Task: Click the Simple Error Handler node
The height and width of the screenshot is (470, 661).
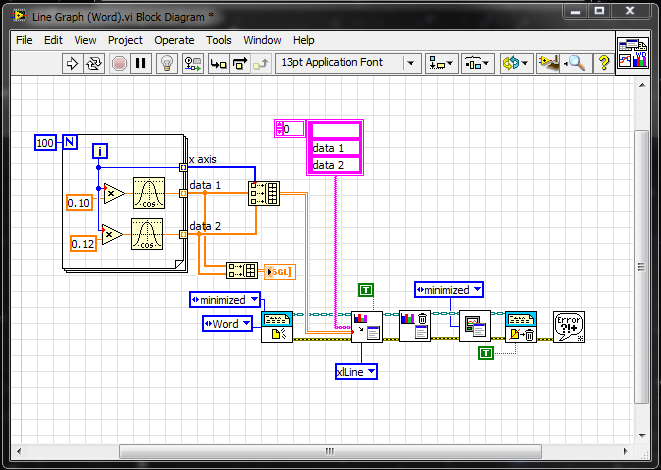Action: [x=568, y=327]
